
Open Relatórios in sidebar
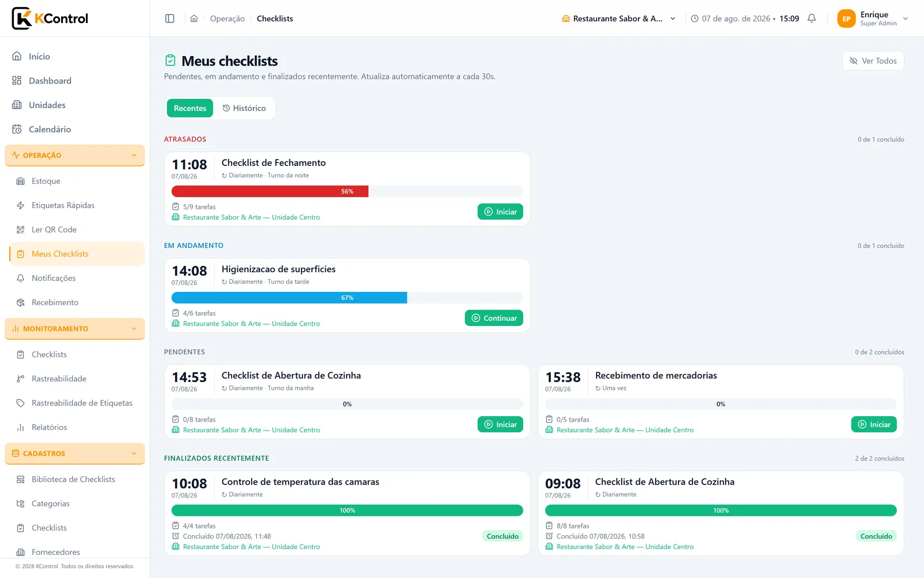74,427
